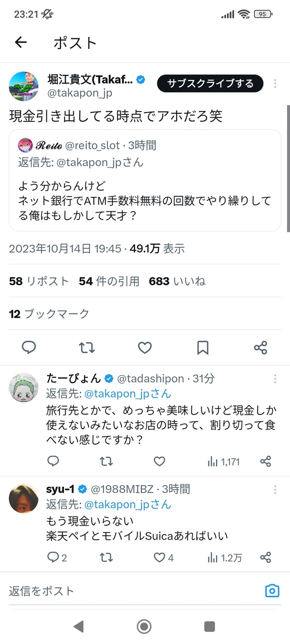290x644 pixels.
Task: Like the post using the heart icon
Action: click(x=144, y=347)
